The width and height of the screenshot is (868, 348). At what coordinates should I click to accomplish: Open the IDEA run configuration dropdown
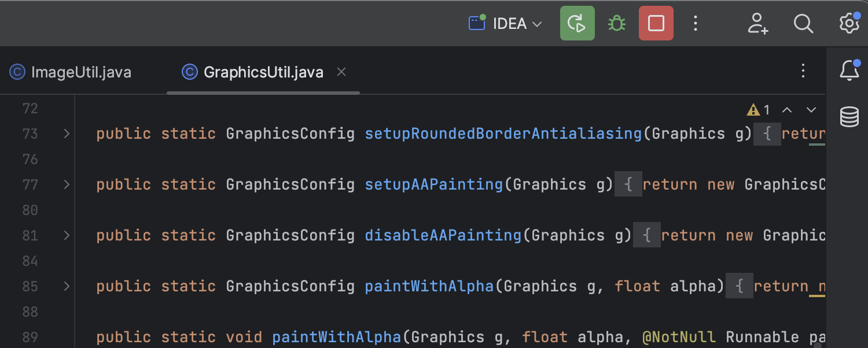coord(506,24)
